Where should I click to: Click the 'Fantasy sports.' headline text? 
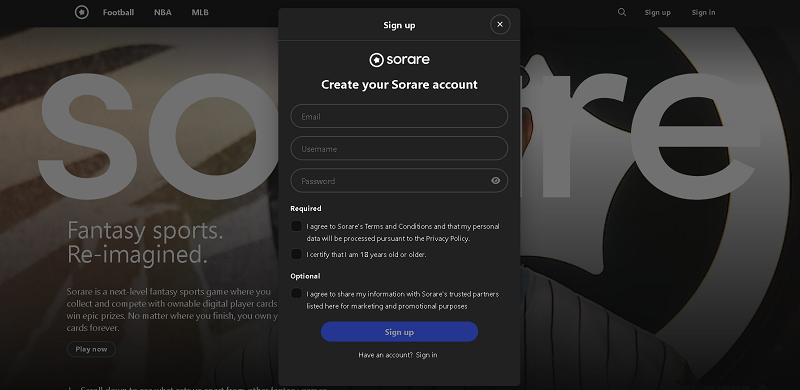coord(145,230)
